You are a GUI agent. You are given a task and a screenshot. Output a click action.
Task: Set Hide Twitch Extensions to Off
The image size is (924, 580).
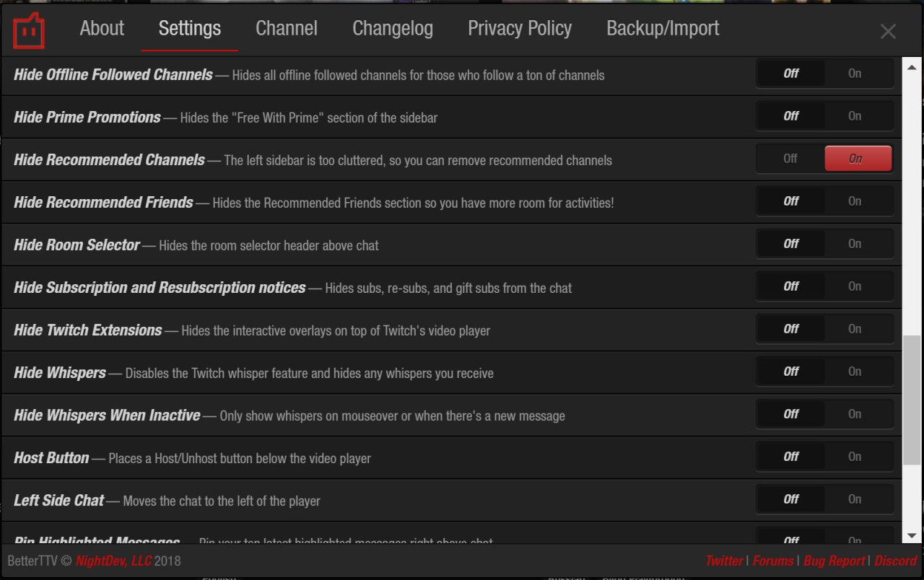pos(791,329)
